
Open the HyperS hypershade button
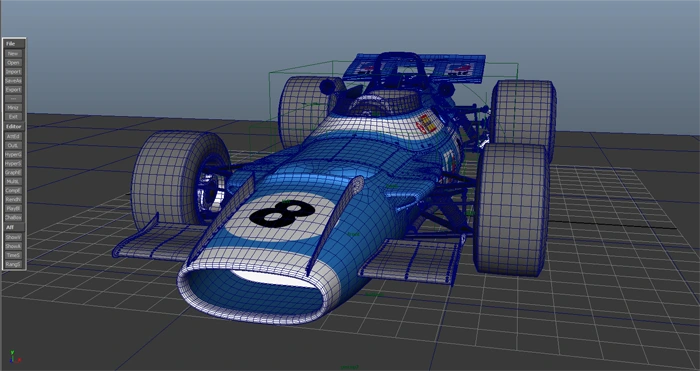pos(13,163)
